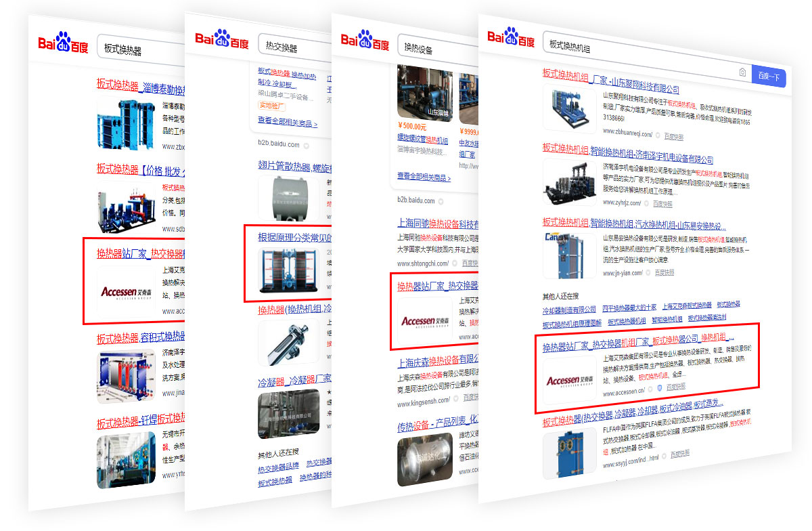Click 实地验厂 tag in 热交换器 results
This screenshot has height=531, width=812.
point(271,106)
